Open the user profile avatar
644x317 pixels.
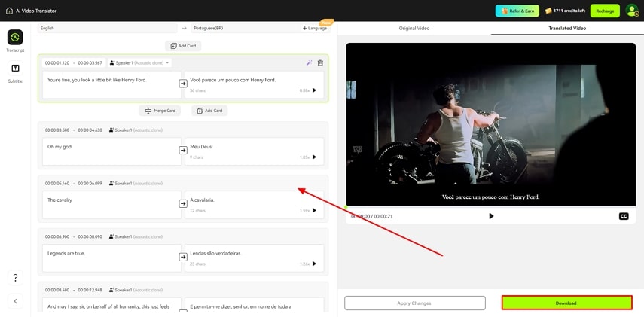pos(631,11)
